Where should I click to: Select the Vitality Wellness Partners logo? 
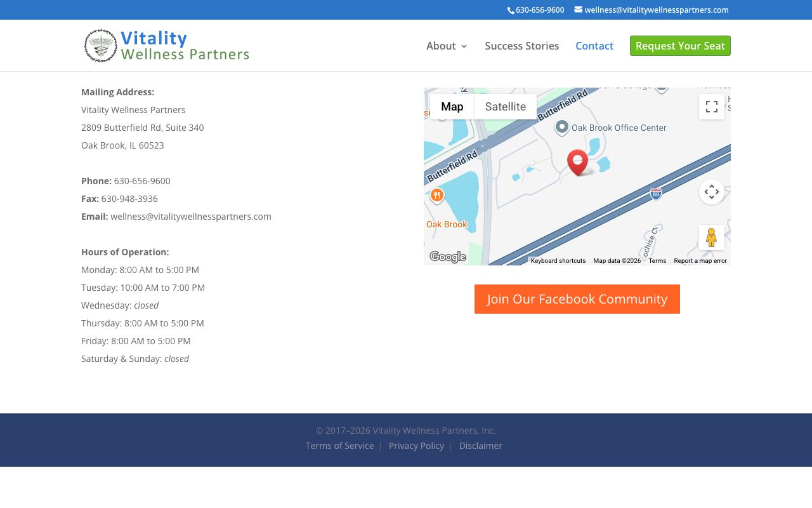point(166,45)
